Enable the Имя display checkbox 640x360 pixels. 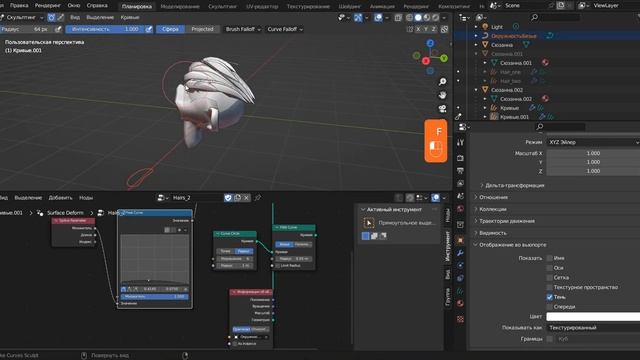(549, 258)
